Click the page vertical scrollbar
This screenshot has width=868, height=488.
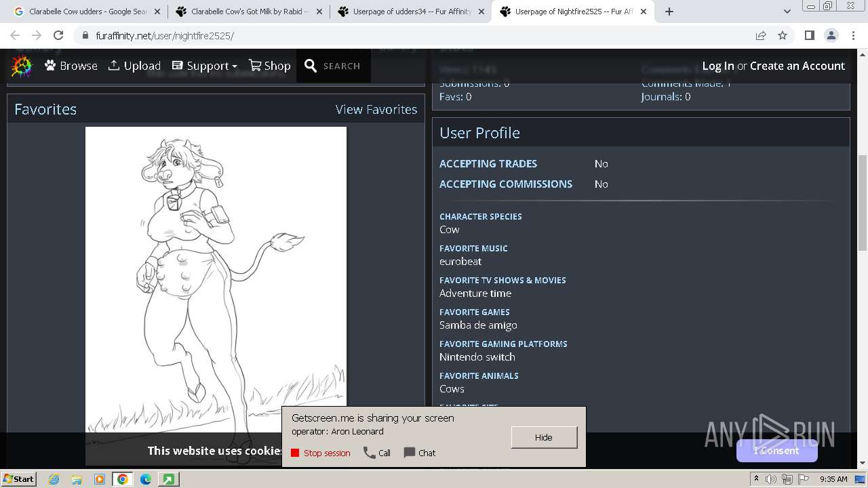(862, 203)
